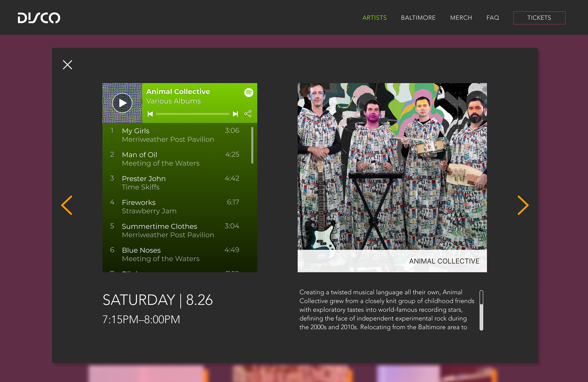
Task: Click the 7:15PM–8:00PM time text
Action: pyautogui.click(x=141, y=320)
